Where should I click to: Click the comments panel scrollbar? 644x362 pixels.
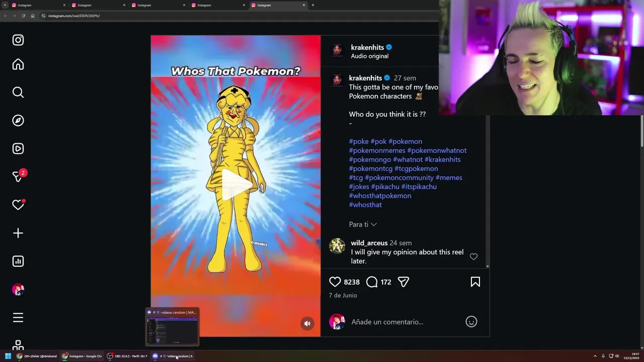(488, 191)
